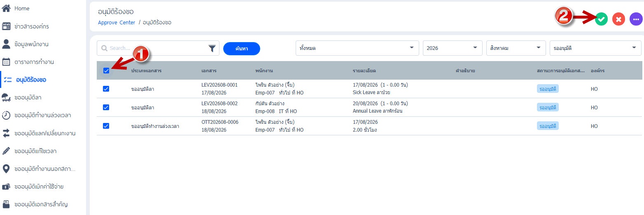This screenshot has width=644, height=215.
Task: Open the ทั้งหมด document type dropdown
Action: click(x=357, y=48)
